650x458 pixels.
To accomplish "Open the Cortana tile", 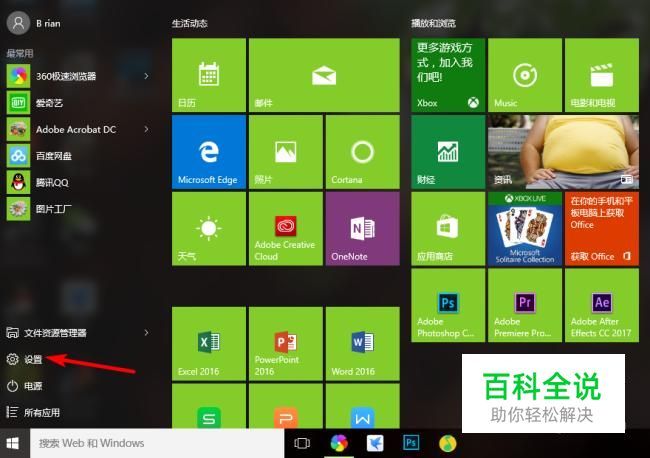I will pyautogui.click(x=363, y=152).
